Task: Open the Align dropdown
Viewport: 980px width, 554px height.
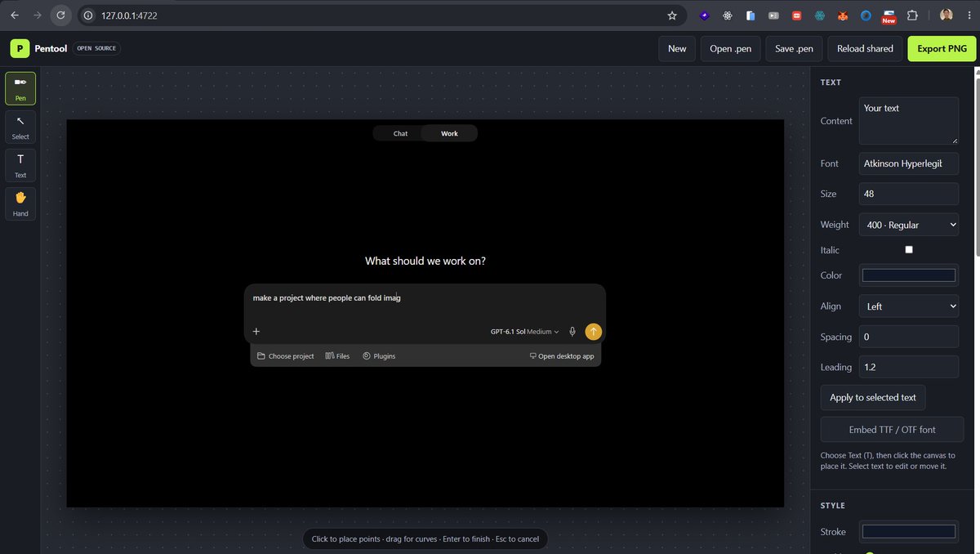Action: tap(909, 306)
